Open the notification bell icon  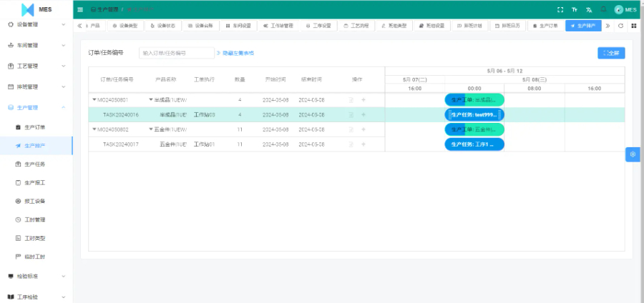pos(603,9)
